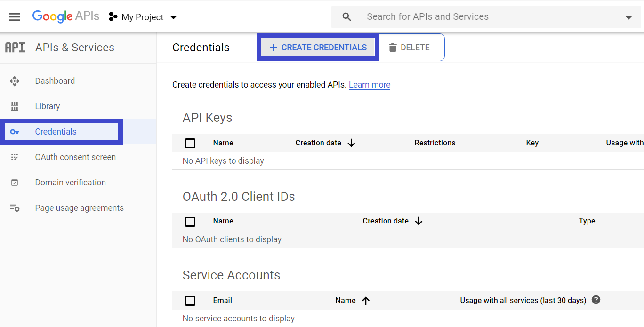The height and width of the screenshot is (327, 644).
Task: Click the Credentials page title
Action: pos(201,48)
